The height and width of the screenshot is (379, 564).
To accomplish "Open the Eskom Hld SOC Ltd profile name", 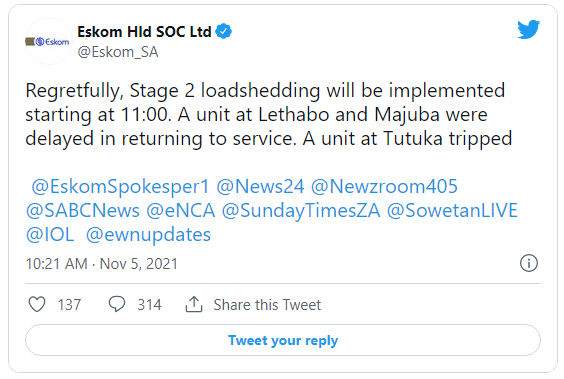I will [144, 32].
